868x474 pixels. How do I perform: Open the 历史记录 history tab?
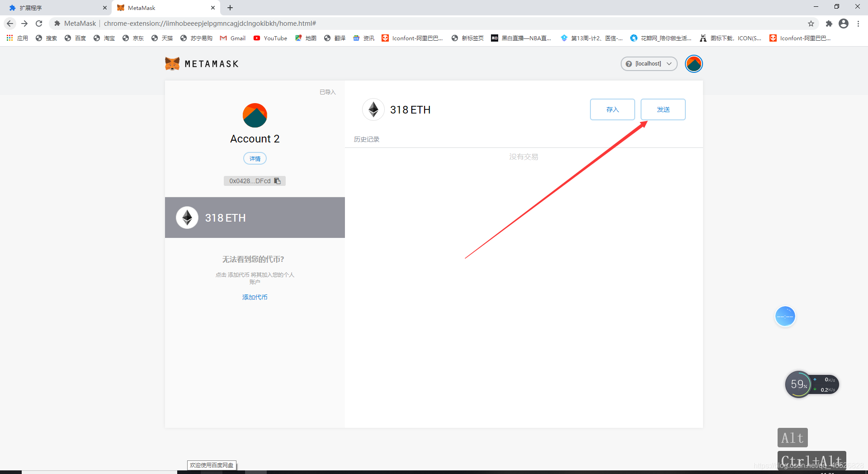pyautogui.click(x=367, y=139)
